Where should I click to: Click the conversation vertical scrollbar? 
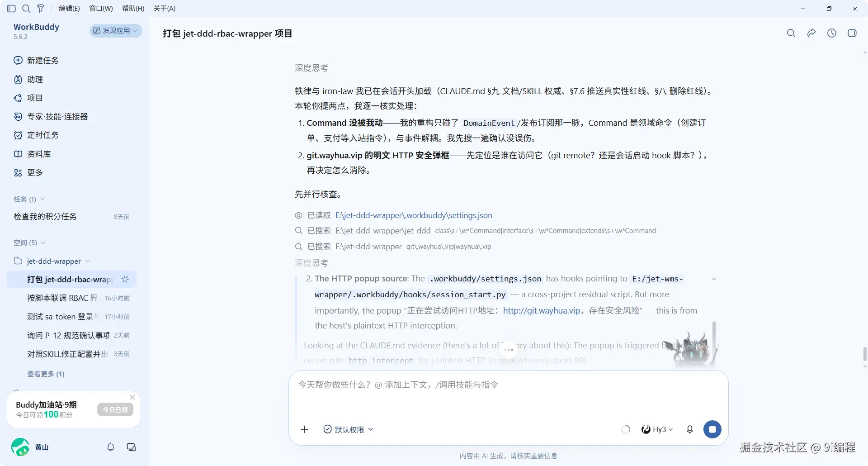(865, 354)
